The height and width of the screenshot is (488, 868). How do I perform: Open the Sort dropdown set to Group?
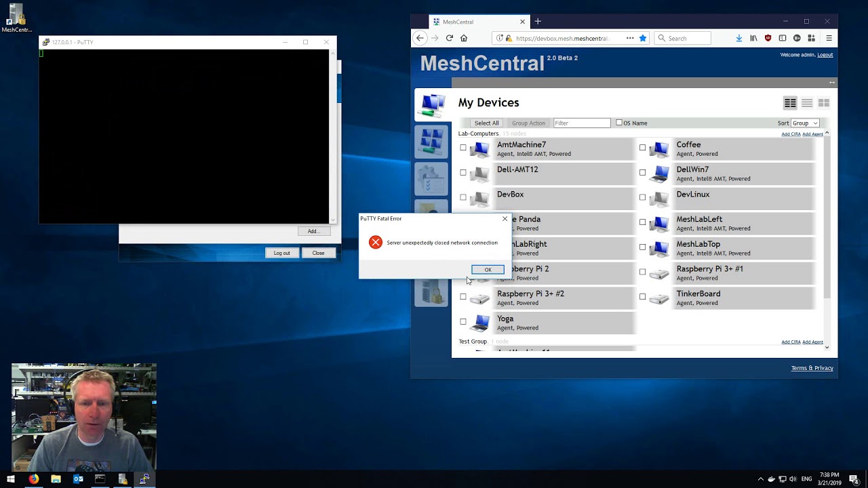[805, 123]
